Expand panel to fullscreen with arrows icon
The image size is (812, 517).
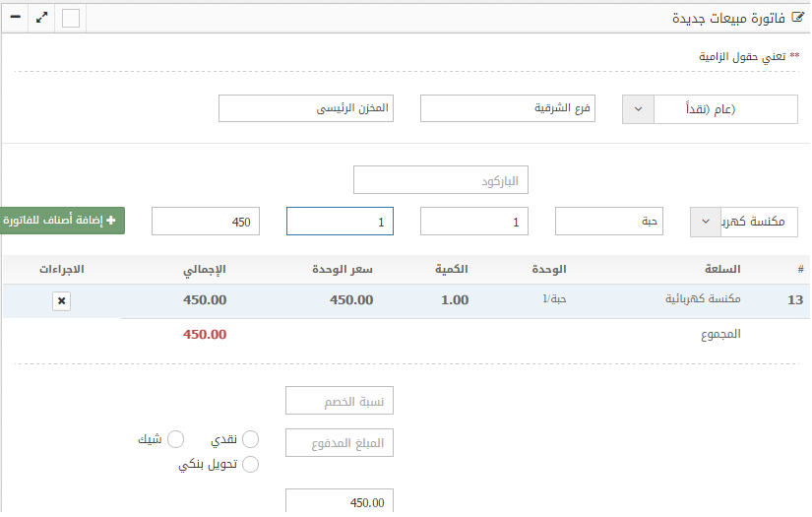point(43,18)
